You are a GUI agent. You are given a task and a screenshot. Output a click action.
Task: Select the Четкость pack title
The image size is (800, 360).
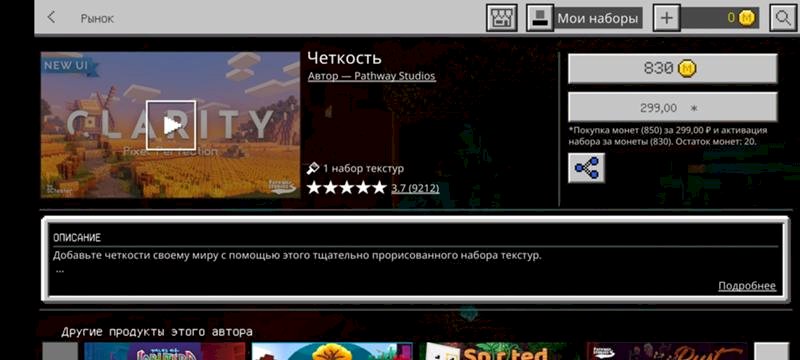point(344,58)
